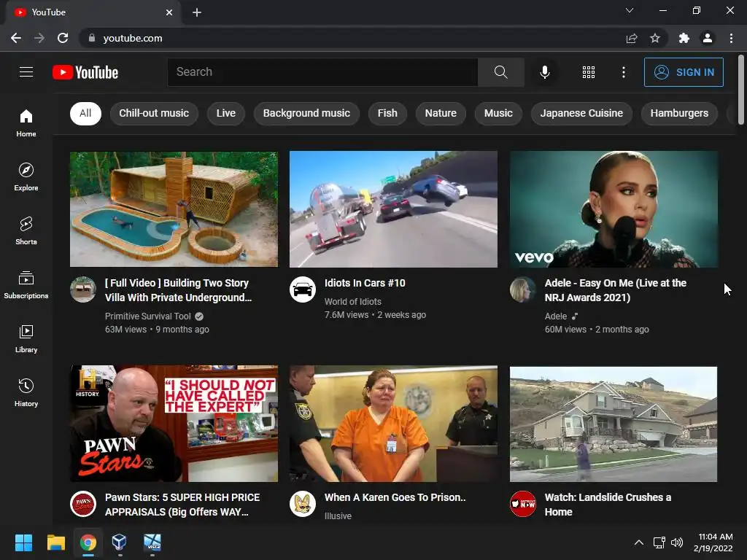Play the Pawn Stars thumbnail
This screenshot has height=560, width=747.
pyautogui.click(x=174, y=424)
